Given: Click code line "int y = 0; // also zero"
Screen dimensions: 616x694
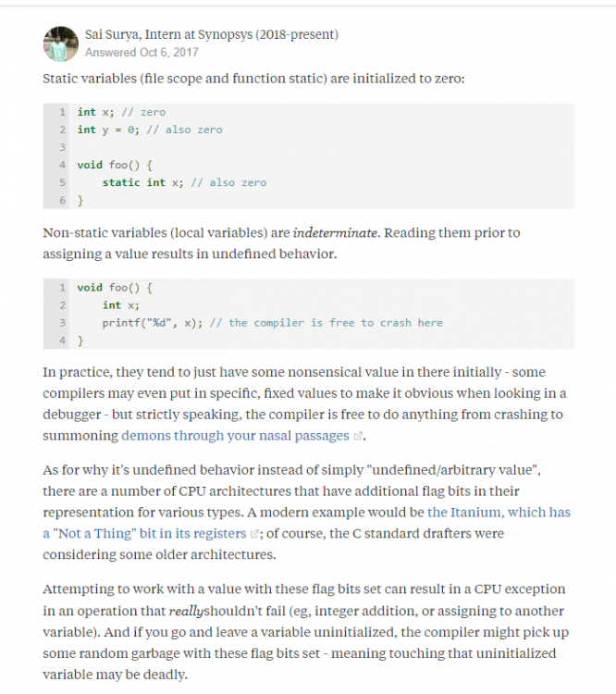Looking at the screenshot, I should click(150, 130).
